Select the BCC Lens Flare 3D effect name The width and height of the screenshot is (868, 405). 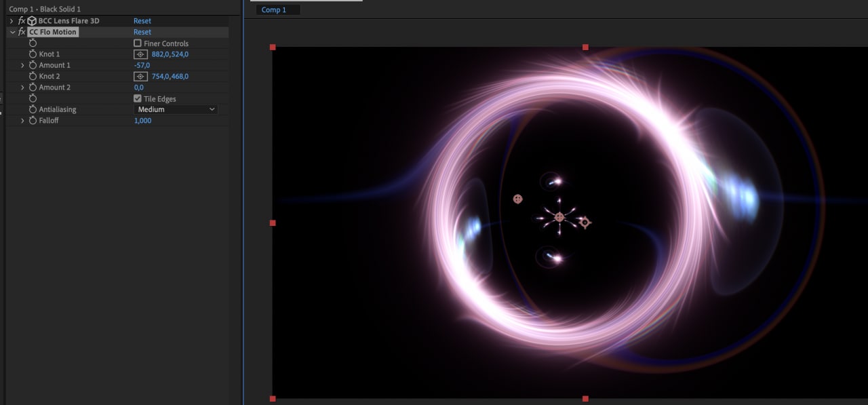pos(68,21)
